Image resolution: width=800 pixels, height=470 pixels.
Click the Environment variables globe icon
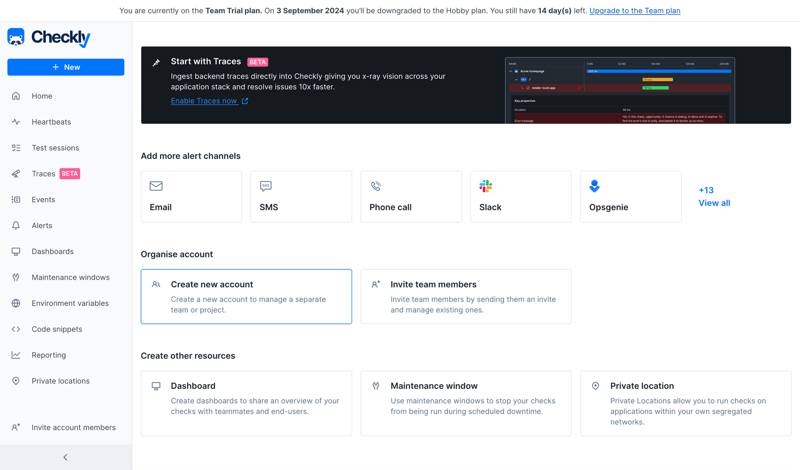coord(16,303)
